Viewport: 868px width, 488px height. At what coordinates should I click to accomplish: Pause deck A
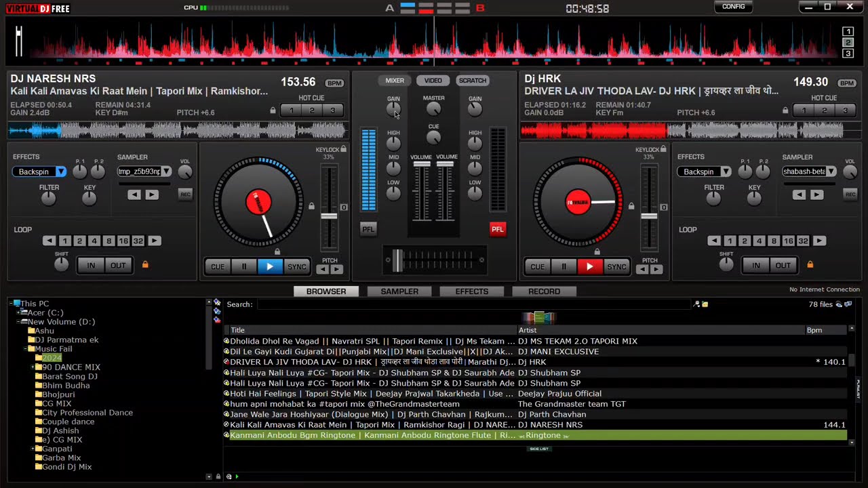pos(244,266)
